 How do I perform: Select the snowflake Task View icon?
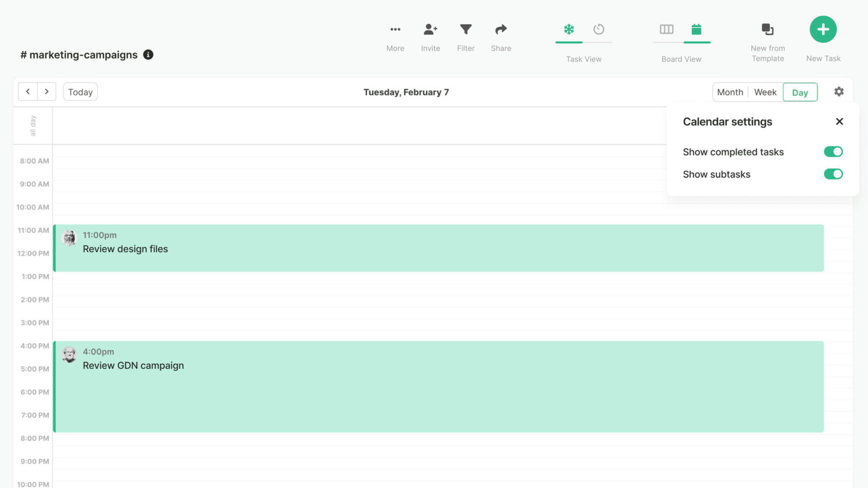pos(569,29)
